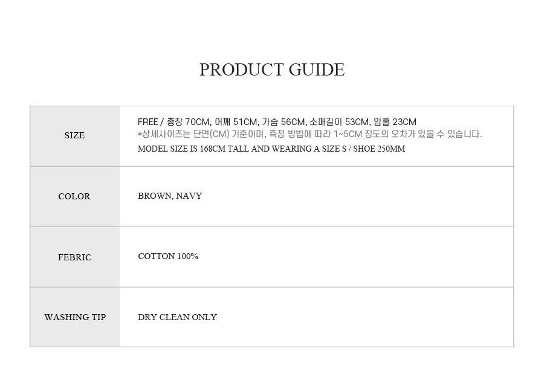
Task: Click the word BROWN in colors
Action: pos(155,196)
